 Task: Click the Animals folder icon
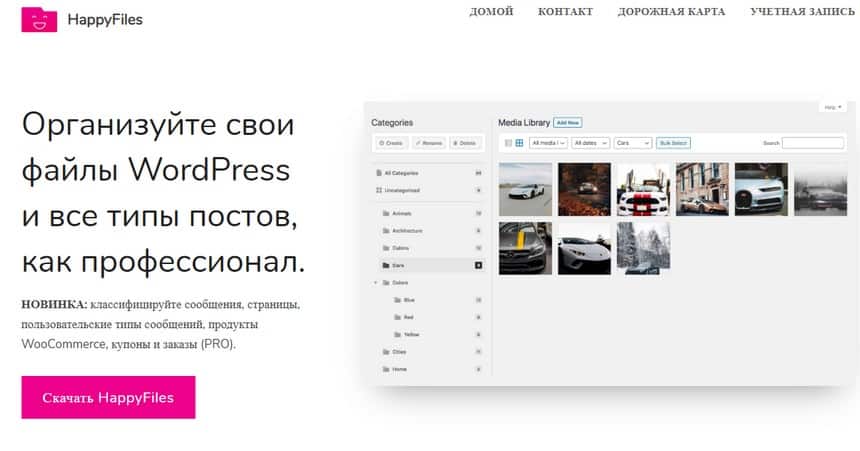pos(386,213)
